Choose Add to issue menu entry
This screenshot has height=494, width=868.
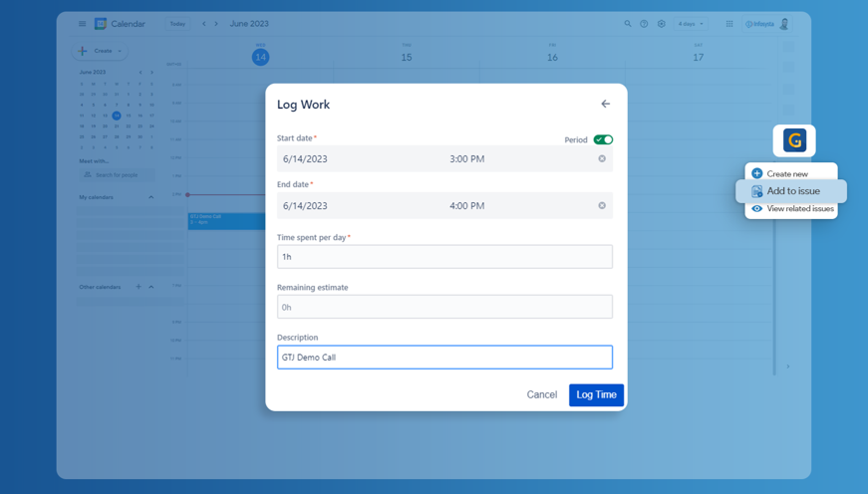click(x=791, y=191)
